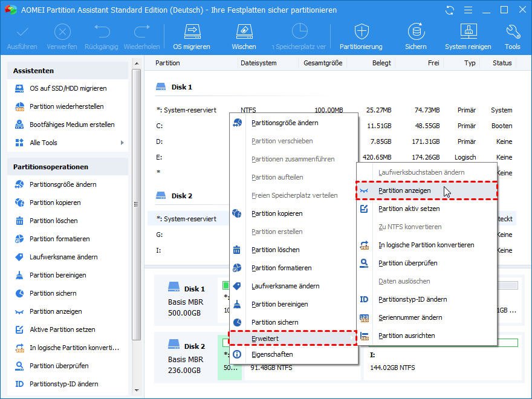Open the Sichern backup tool

point(416,37)
